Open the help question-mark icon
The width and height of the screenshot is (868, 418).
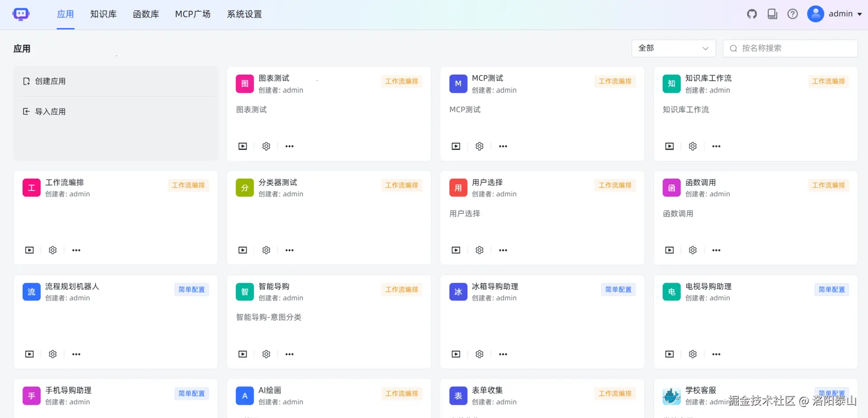point(793,14)
